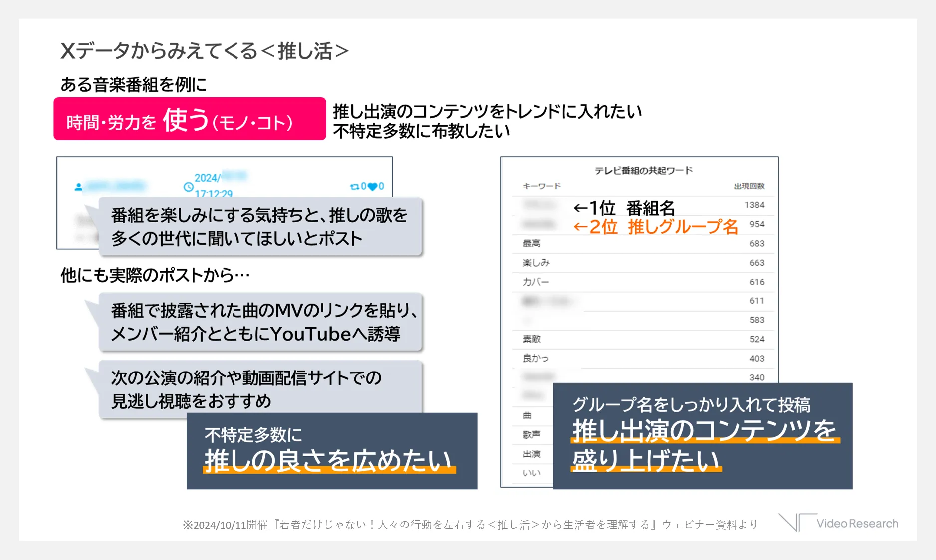The height and width of the screenshot is (560, 936).
Task: Click the count 583
Action: tap(757, 320)
